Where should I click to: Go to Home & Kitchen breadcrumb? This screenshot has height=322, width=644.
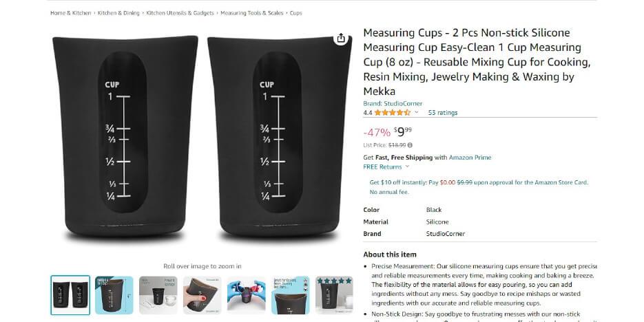[71, 13]
